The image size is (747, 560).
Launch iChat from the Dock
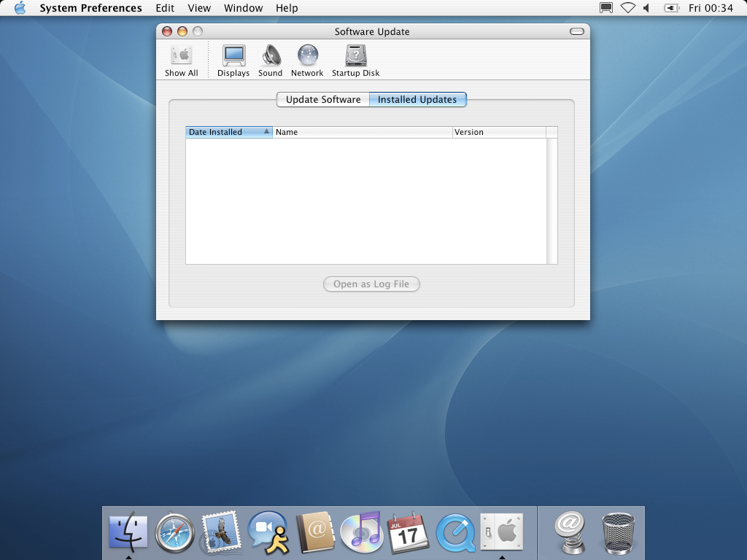click(268, 533)
